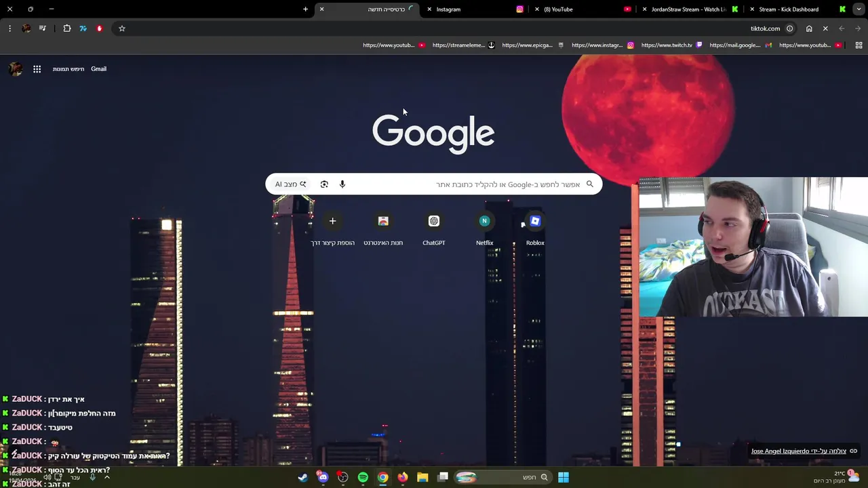Open the twitch.tv bookmark
This screenshot has height=488, width=868.
671,45
